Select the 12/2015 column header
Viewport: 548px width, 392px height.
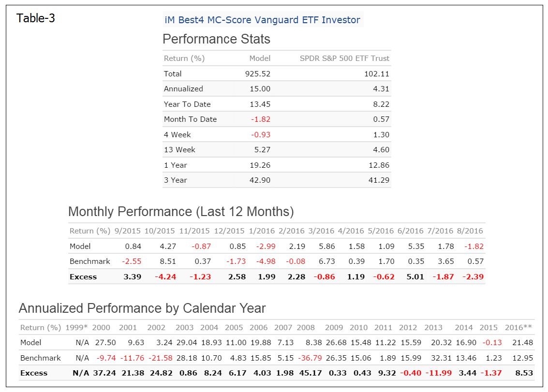point(229,231)
